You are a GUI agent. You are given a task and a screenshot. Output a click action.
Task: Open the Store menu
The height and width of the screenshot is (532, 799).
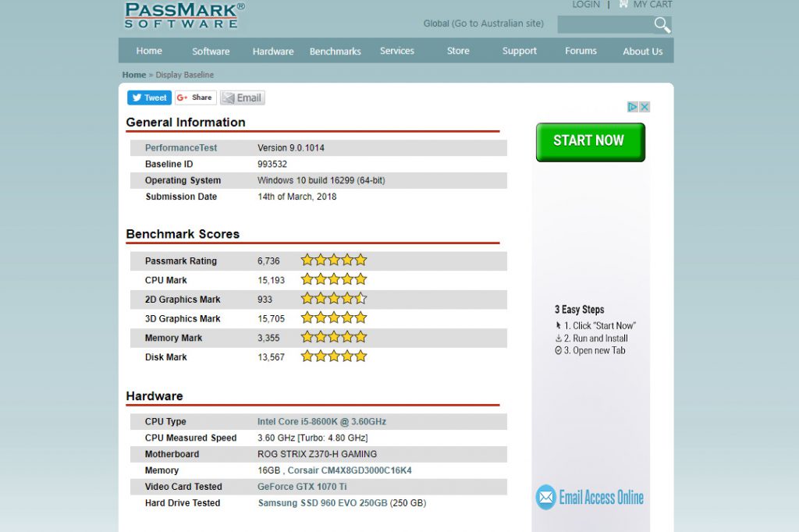(x=458, y=51)
